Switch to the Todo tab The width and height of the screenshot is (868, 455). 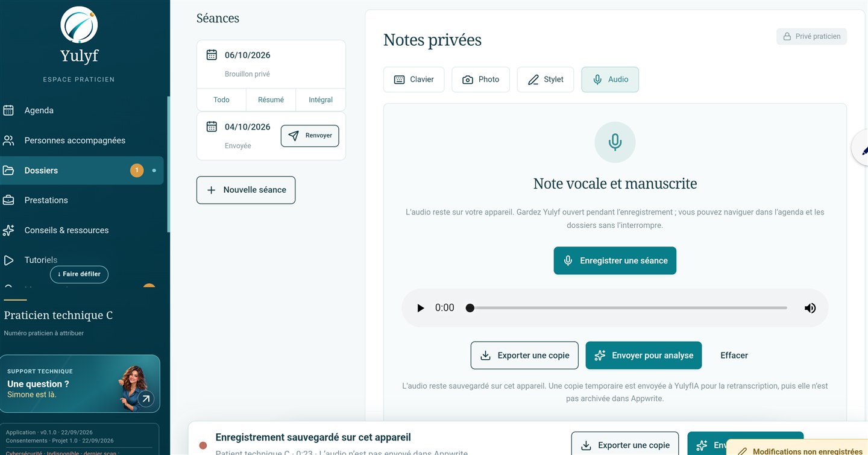pyautogui.click(x=221, y=100)
